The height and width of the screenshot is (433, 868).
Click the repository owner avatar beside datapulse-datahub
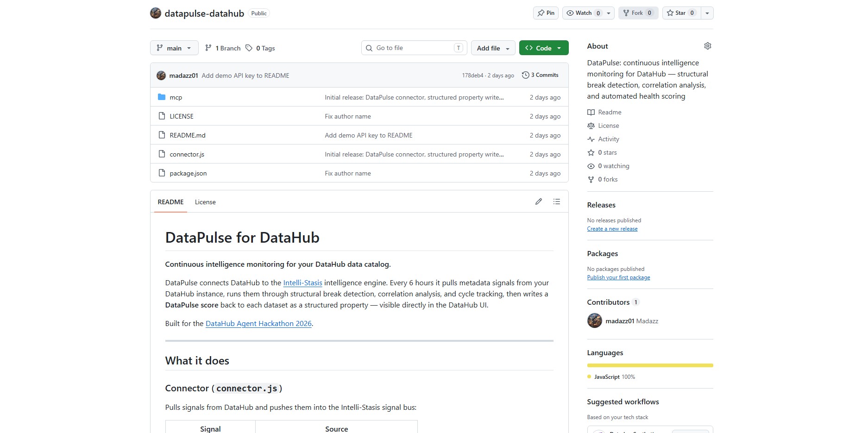coord(156,13)
